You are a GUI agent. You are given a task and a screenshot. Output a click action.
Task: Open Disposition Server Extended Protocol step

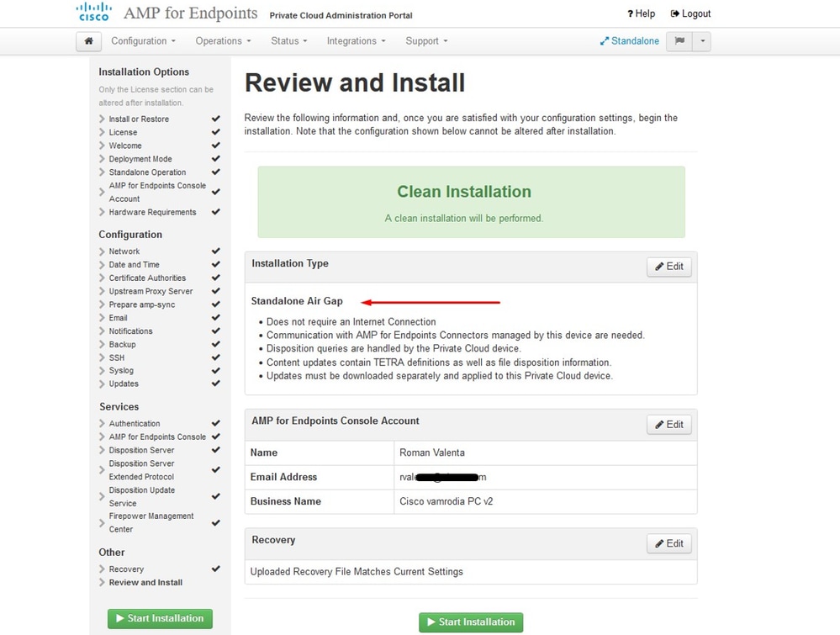[x=141, y=470]
